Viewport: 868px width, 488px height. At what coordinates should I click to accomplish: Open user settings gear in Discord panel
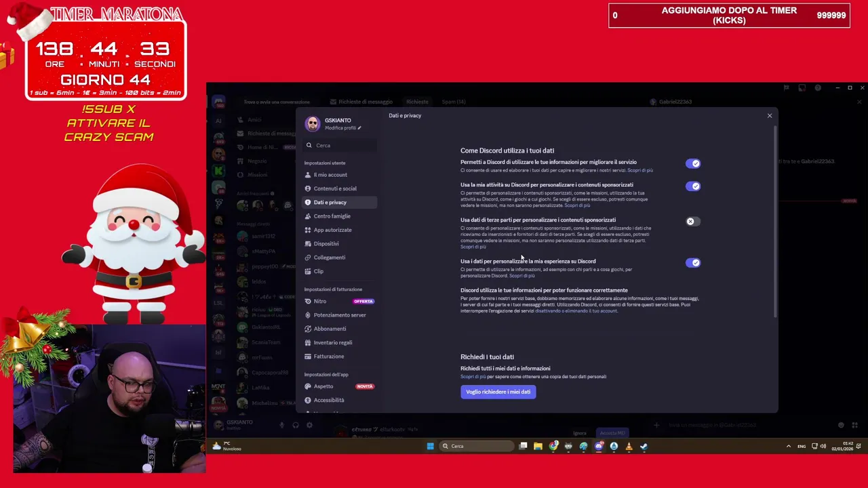tap(309, 425)
